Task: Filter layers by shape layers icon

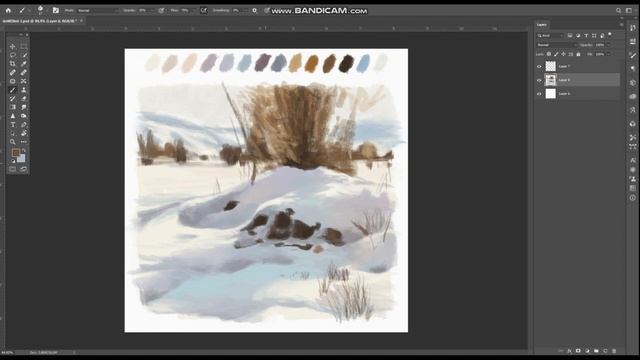Action: [594, 36]
